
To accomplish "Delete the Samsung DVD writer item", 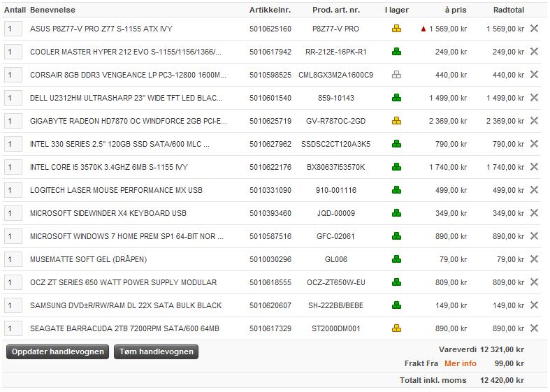I will click(534, 305).
